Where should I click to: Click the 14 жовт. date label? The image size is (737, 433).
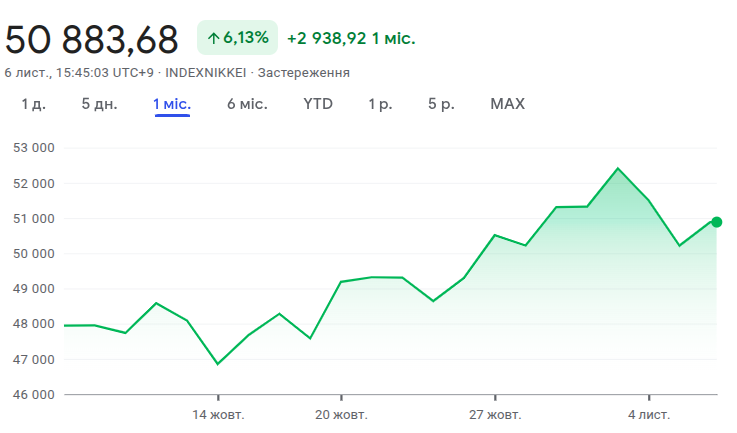(218, 414)
